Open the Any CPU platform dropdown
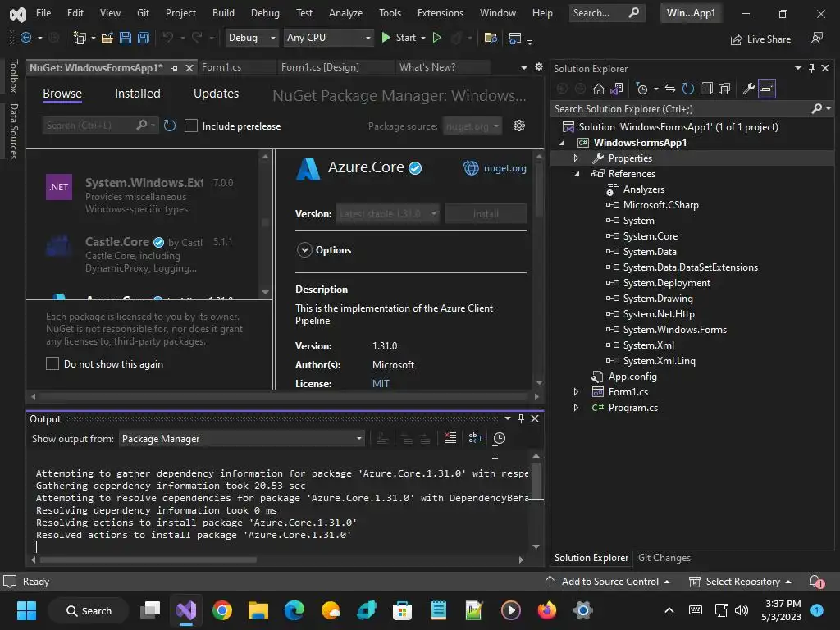Viewport: 840px width, 630px height. 328,38
